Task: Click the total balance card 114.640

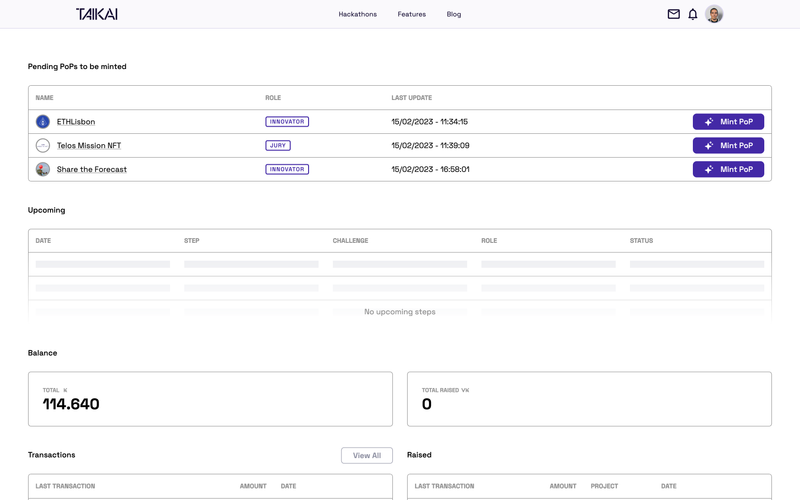Action: 210,399
